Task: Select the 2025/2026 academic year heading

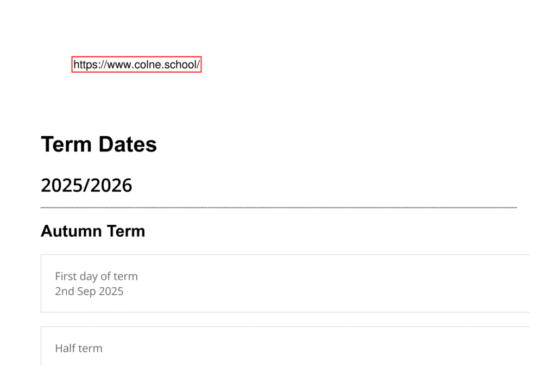Action: pos(86,186)
